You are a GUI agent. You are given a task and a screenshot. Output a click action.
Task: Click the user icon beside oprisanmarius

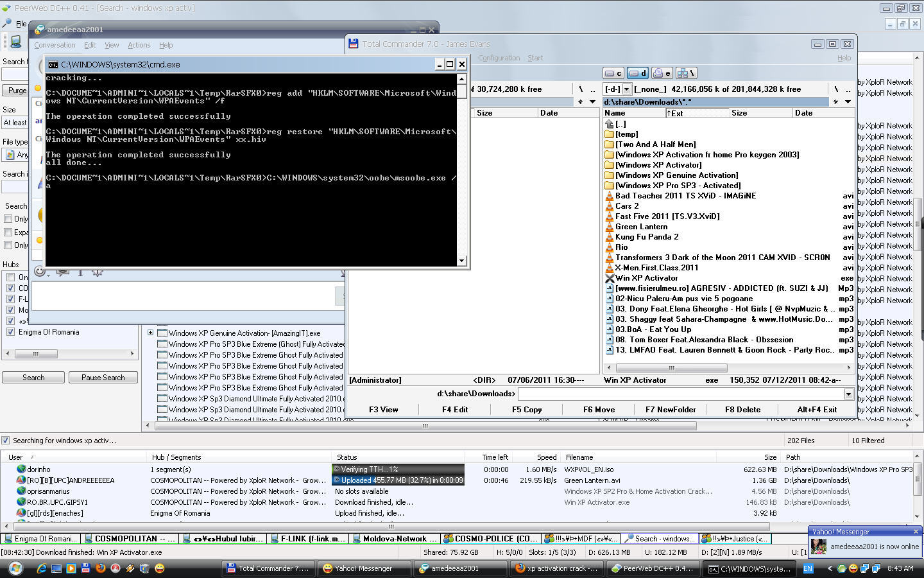pyautogui.click(x=21, y=491)
